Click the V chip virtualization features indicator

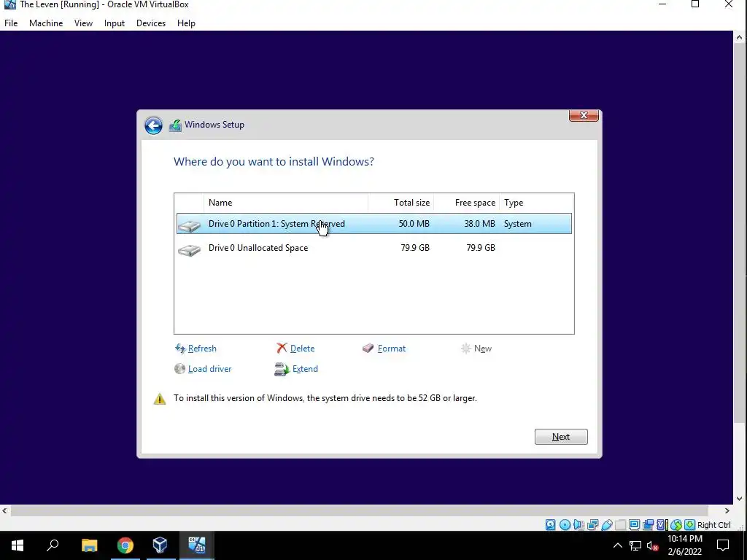click(x=662, y=525)
